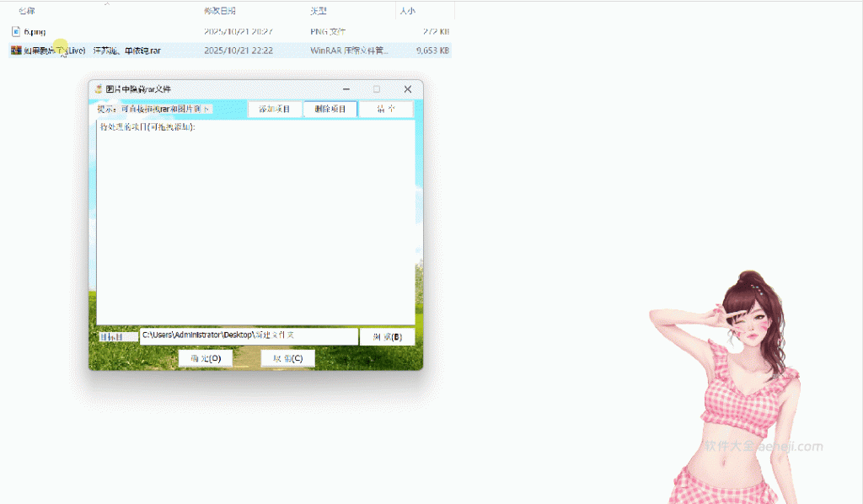Click the 清空 button to clear the list
This screenshot has height=504, width=863.
(386, 109)
